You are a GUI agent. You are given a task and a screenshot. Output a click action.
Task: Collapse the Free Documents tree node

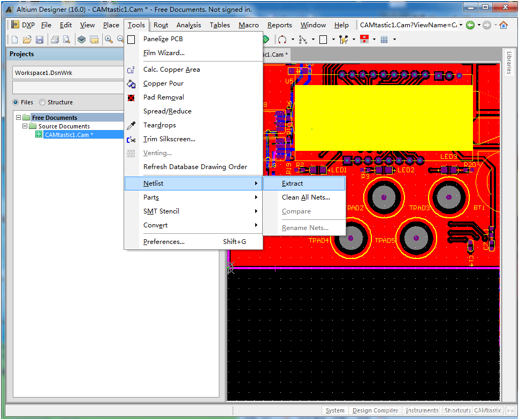pyautogui.click(x=19, y=118)
